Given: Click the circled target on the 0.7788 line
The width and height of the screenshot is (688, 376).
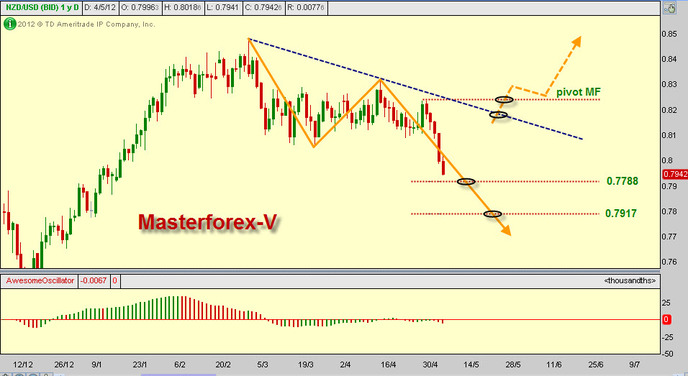Looking at the screenshot, I should (466, 181).
